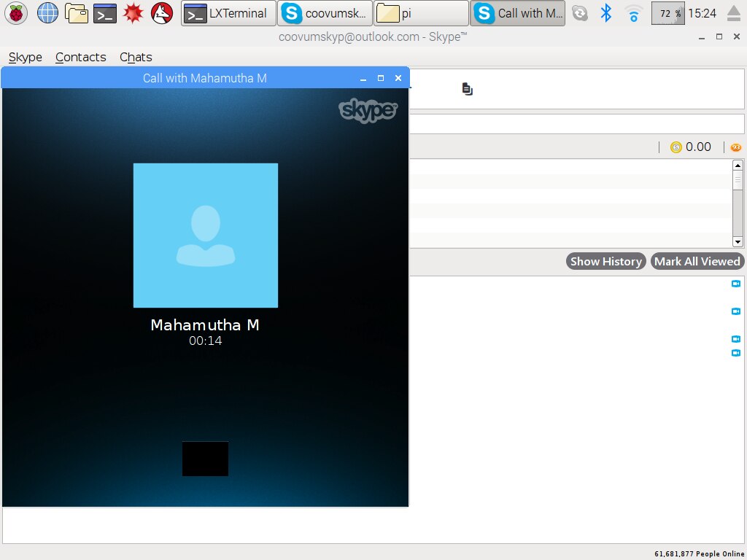Screen dimensions: 747x560
Task: Click the bottommost video call history icon
Action: (736, 353)
